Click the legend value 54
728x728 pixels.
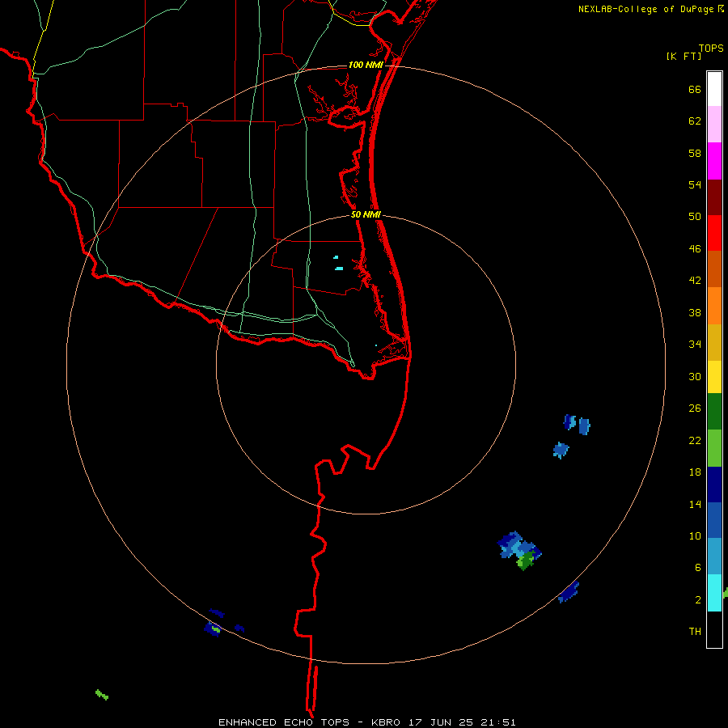pyautogui.click(x=695, y=184)
